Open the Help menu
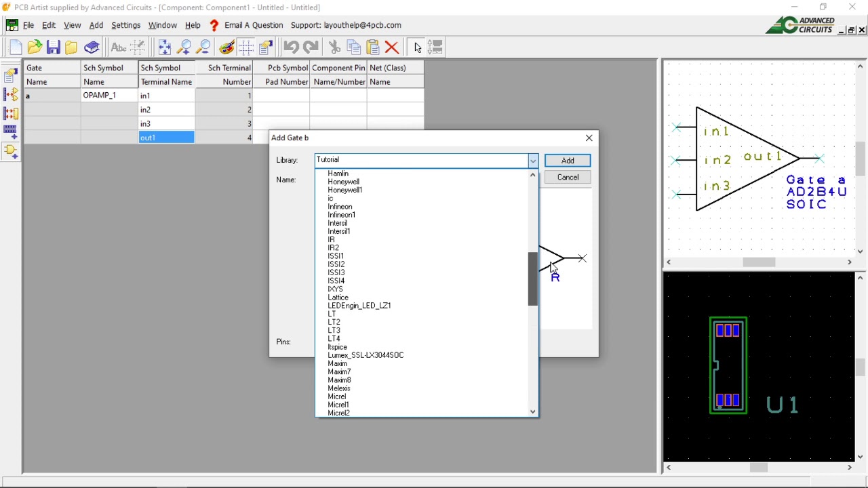868x488 pixels. 193,25
